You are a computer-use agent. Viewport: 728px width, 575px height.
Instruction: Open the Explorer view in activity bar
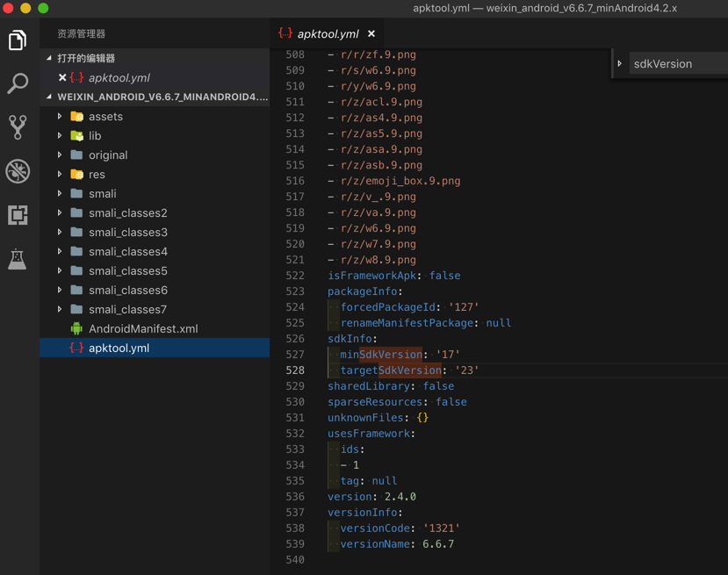[18, 40]
